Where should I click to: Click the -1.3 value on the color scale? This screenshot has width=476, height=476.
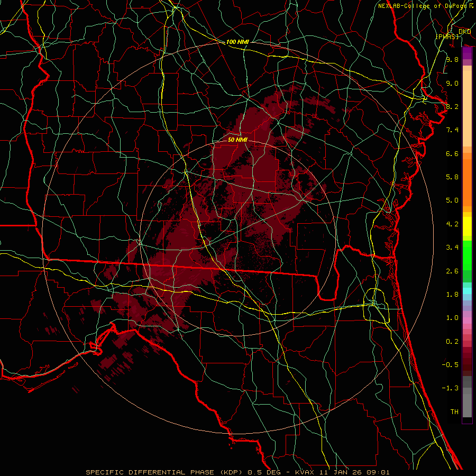(450, 388)
